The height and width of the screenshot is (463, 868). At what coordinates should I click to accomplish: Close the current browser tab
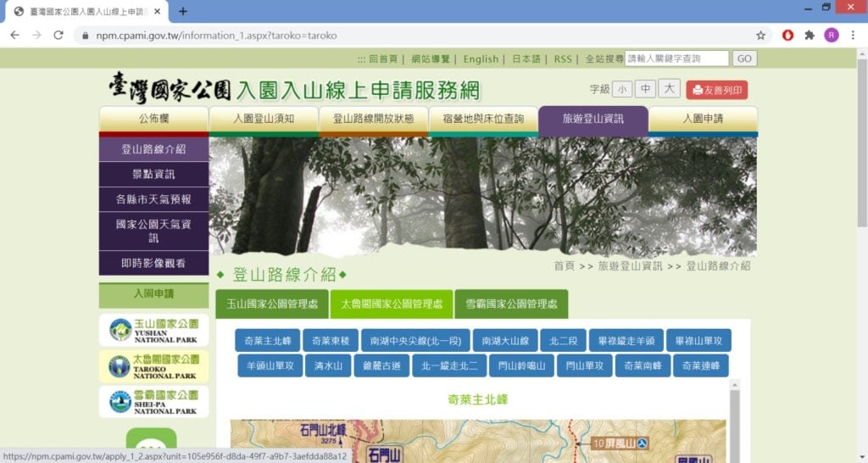pos(157,11)
